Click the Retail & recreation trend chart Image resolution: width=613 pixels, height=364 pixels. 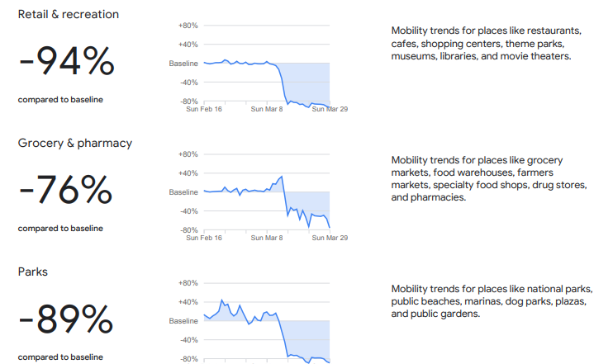coord(266,66)
